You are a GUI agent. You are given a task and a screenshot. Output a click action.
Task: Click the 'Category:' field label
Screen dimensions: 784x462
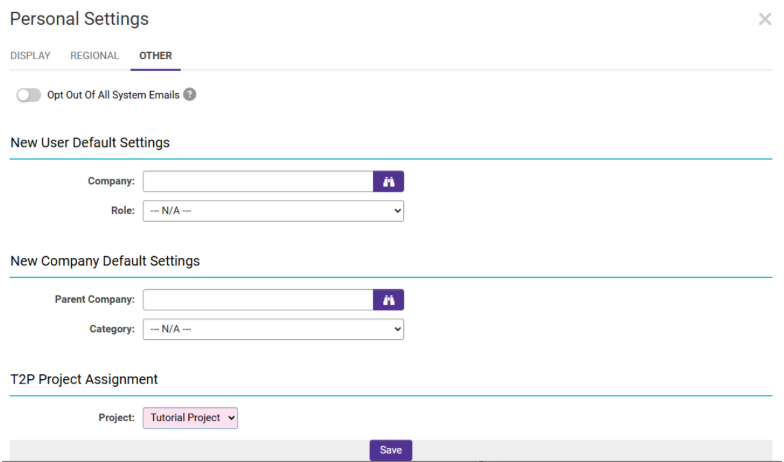coord(111,329)
